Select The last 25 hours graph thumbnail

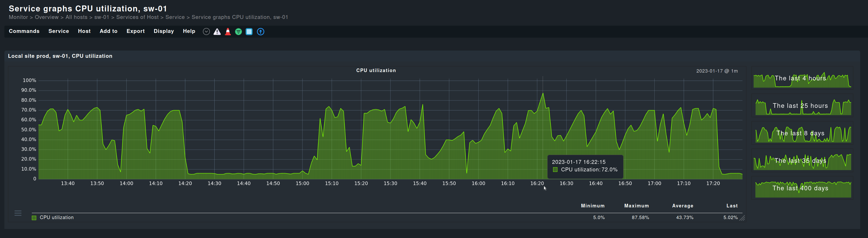click(802, 106)
